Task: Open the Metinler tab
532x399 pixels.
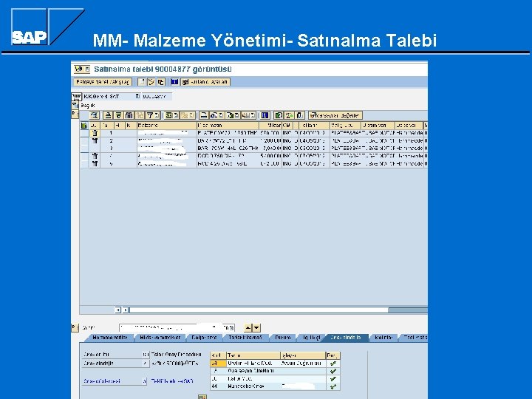Action: click(x=383, y=338)
